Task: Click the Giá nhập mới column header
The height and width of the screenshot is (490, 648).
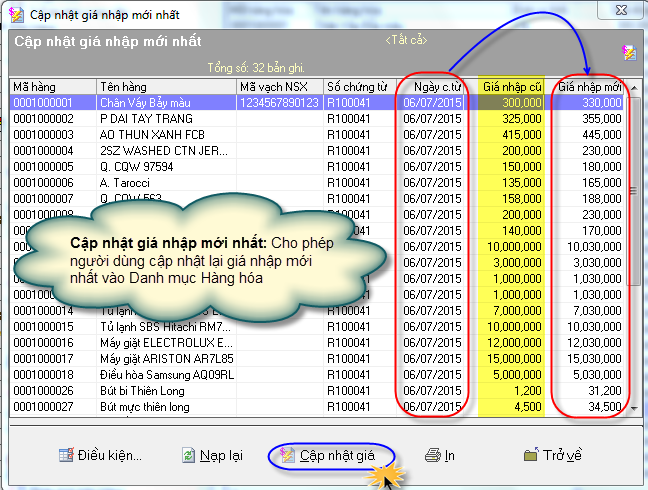Action: coord(590,87)
